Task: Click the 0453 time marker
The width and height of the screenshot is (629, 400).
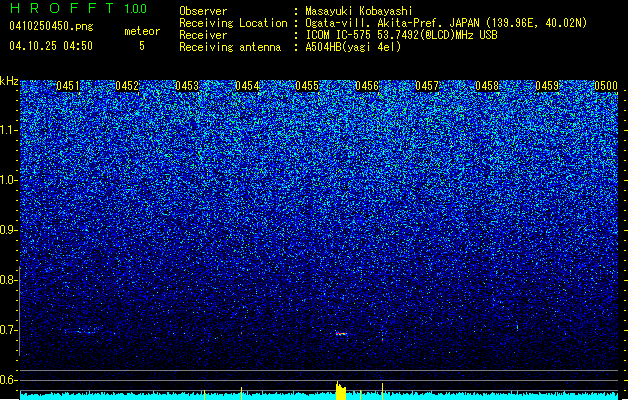Action: click(187, 86)
